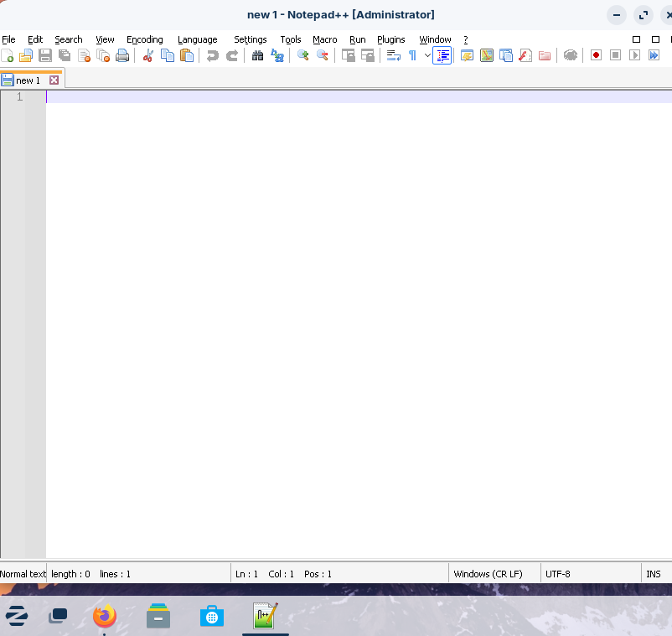Viewport: 672px width, 636px height.
Task: Create a new document with toolbar New icon
Action: tap(8, 55)
